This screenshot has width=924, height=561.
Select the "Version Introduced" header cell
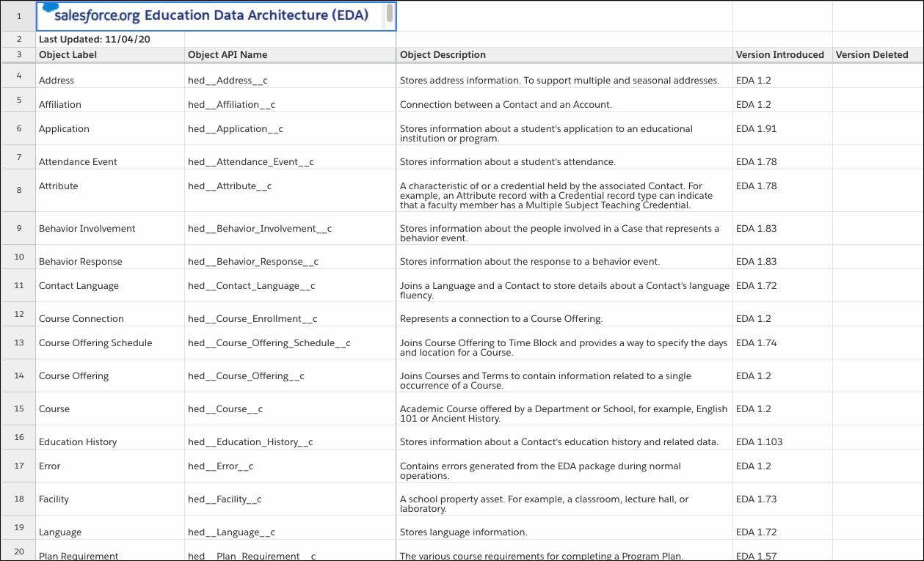click(x=780, y=54)
